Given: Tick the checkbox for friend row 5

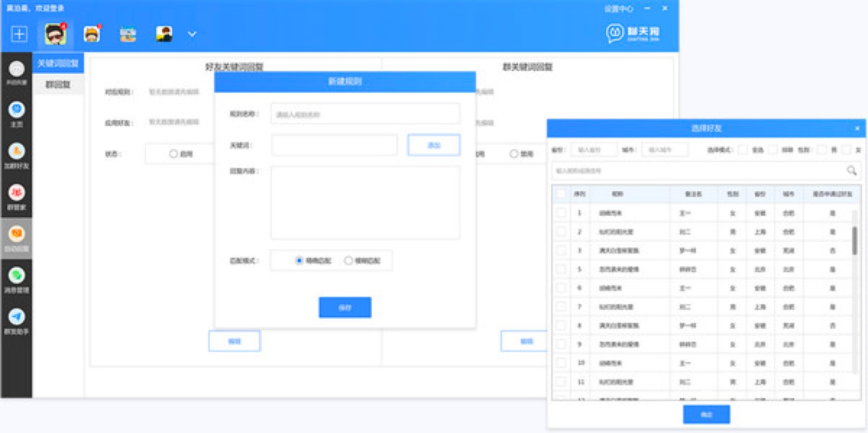Looking at the screenshot, I should [x=561, y=269].
